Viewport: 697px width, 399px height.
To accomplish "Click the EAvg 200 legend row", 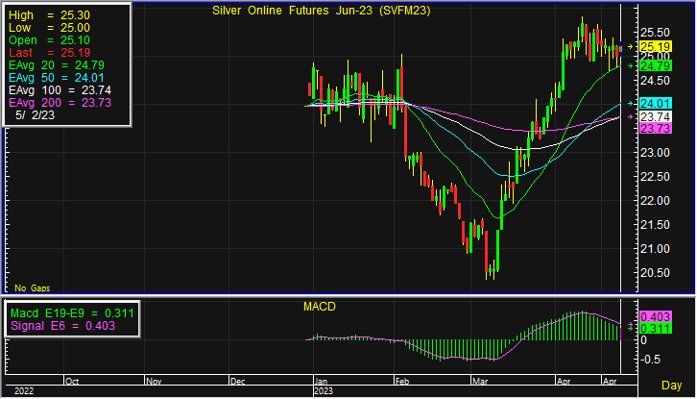I will pyautogui.click(x=60, y=103).
